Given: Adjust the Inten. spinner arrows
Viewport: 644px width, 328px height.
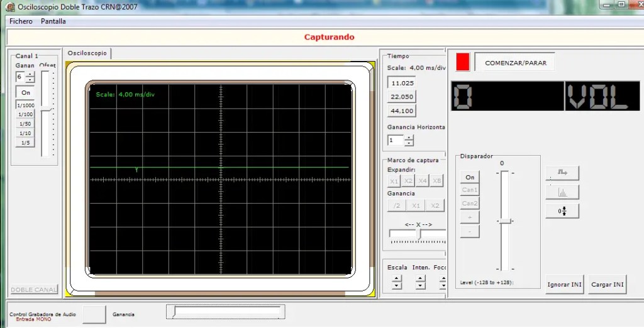Looking at the screenshot, I should tap(420, 283).
